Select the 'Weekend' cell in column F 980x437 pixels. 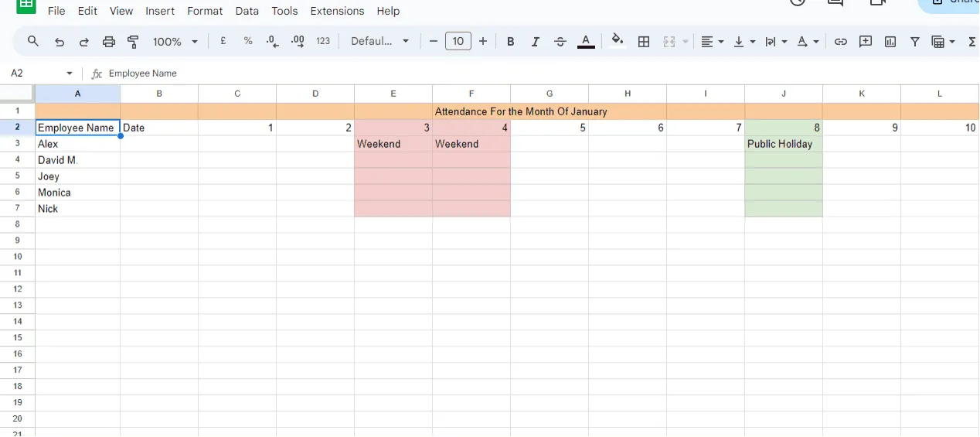(x=471, y=144)
